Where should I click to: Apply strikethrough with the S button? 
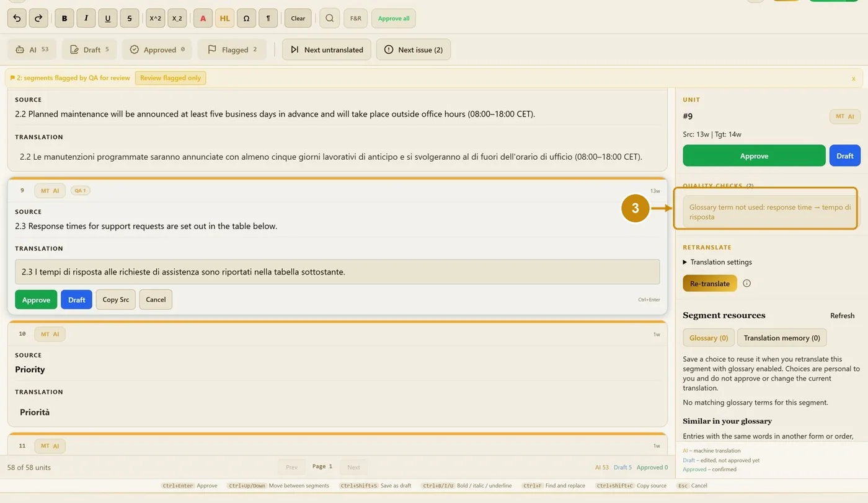pos(129,19)
